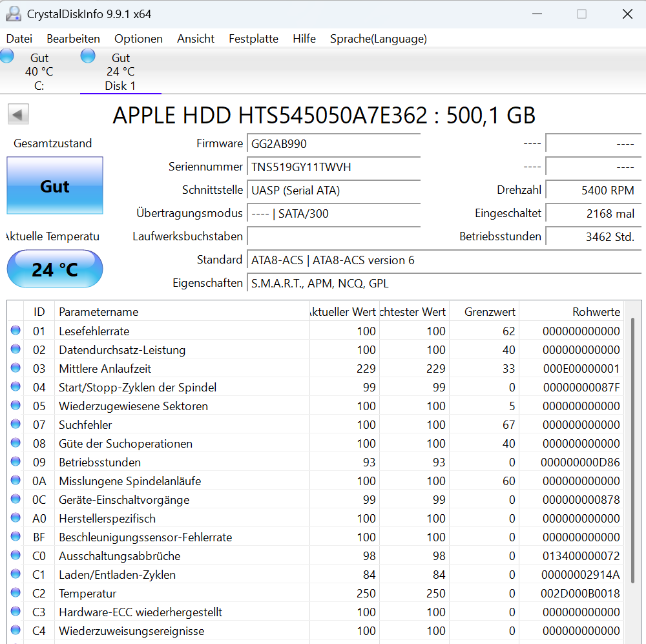Click the drive title APPLE HDD HTS545050A7E362
This screenshot has width=646, height=644.
click(324, 115)
